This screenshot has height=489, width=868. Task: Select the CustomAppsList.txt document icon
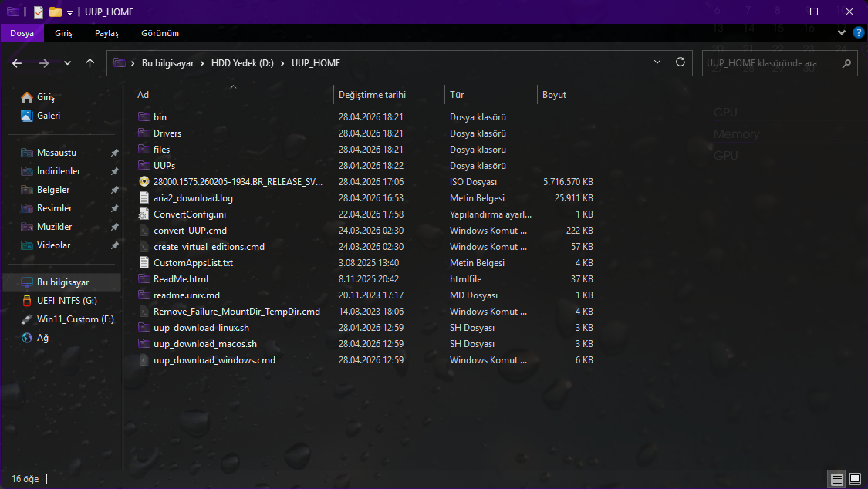pos(144,263)
